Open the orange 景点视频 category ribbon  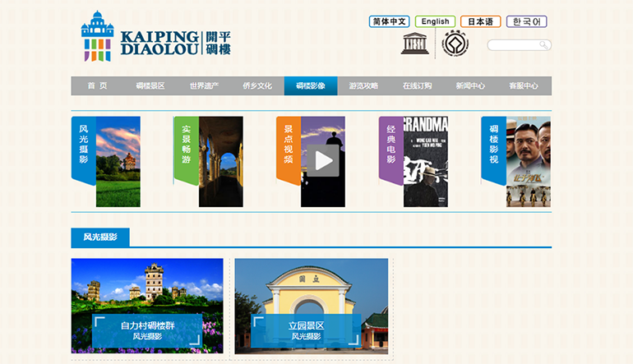coord(289,150)
